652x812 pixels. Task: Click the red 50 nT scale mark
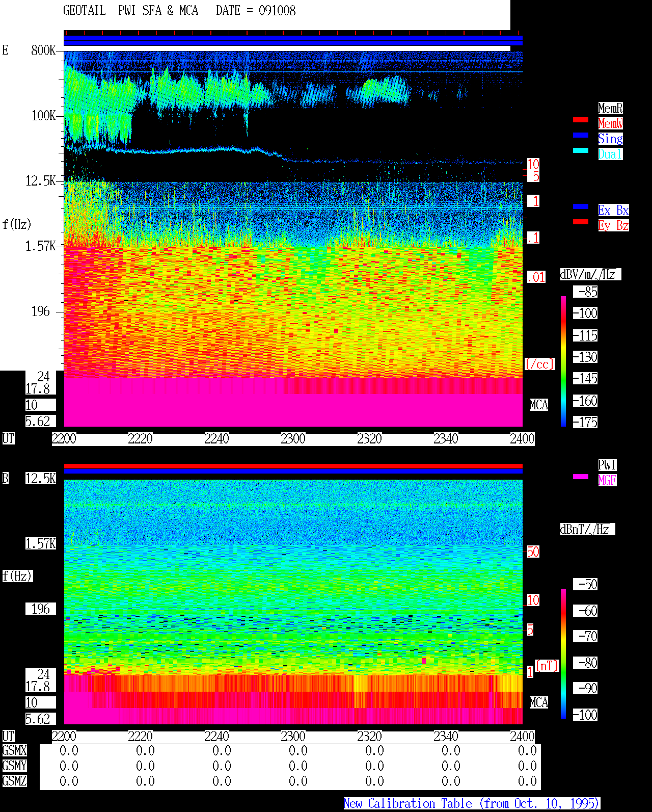pos(533,552)
